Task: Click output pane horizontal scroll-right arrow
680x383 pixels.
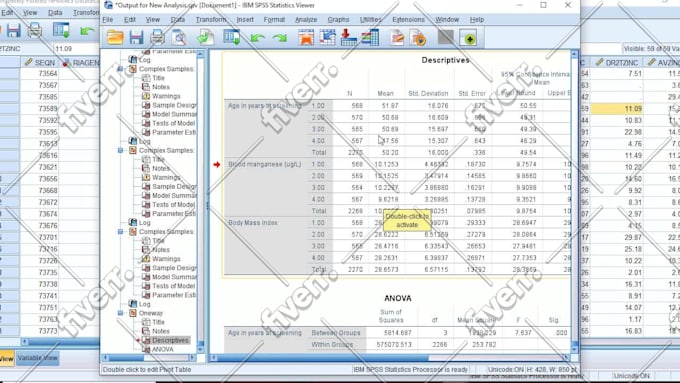Action: click(566, 357)
